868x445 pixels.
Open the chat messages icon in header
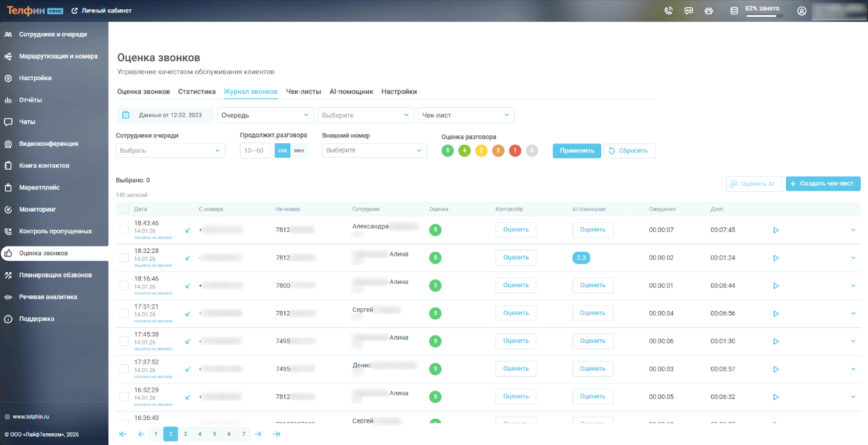tap(689, 11)
